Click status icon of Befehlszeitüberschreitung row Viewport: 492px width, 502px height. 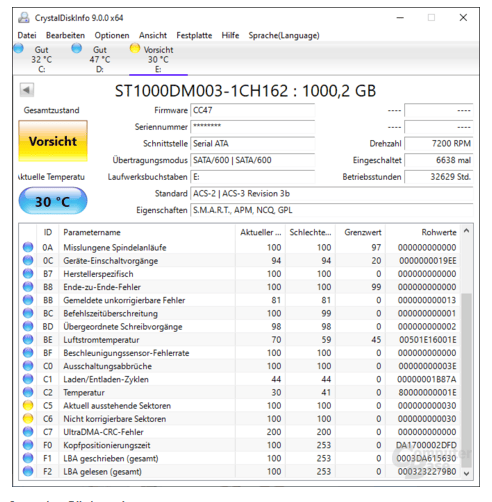[28, 313]
